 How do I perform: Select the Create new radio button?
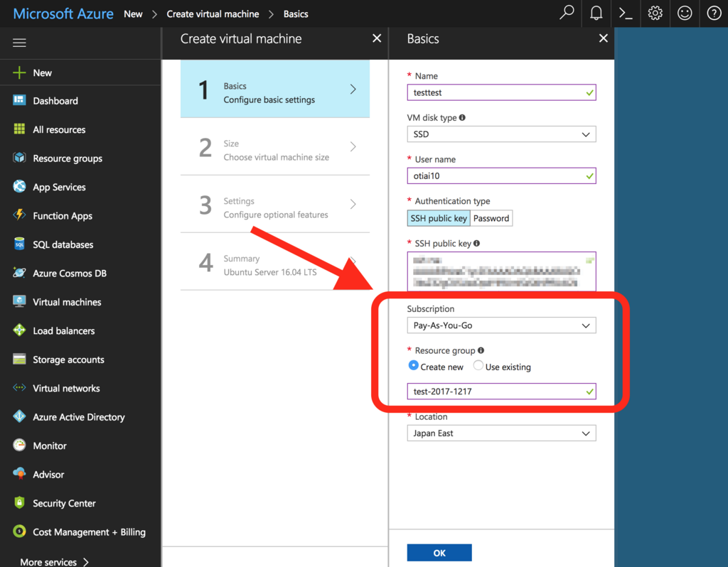click(413, 366)
